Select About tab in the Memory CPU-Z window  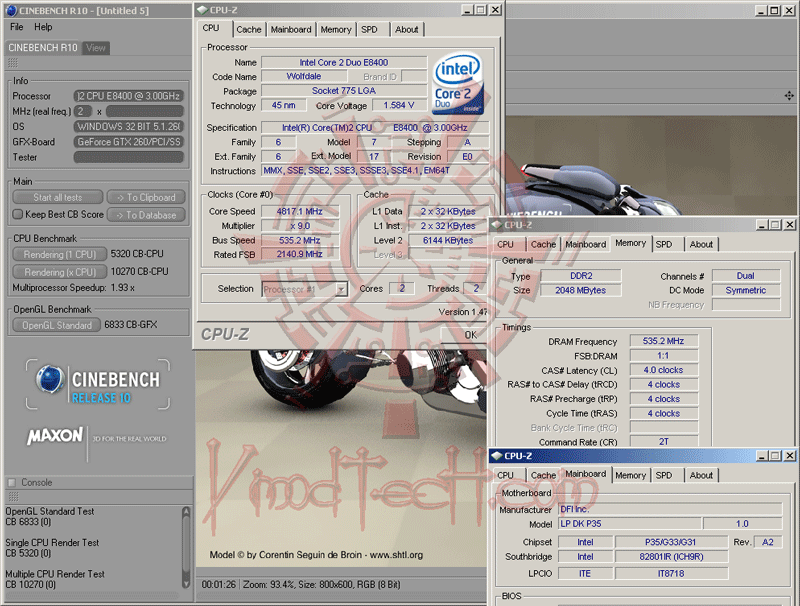tap(701, 244)
